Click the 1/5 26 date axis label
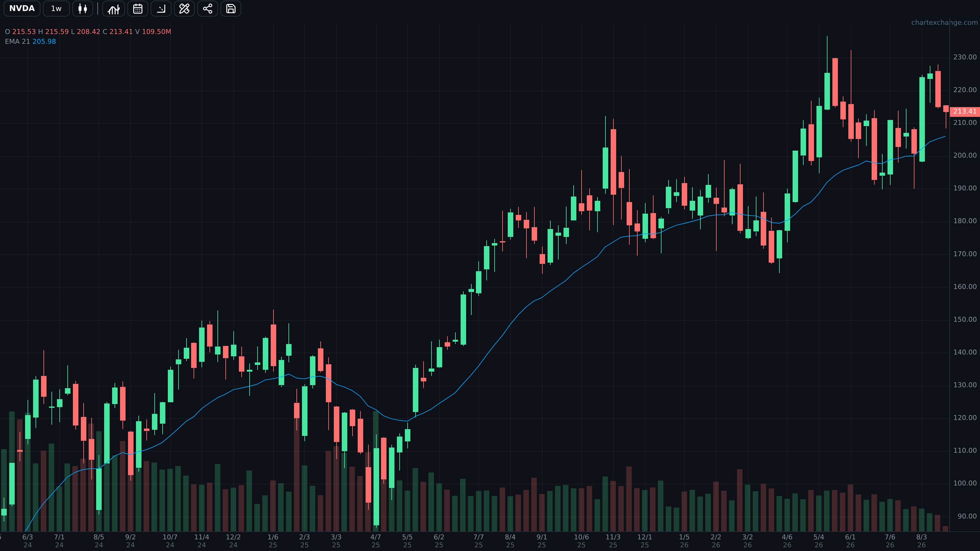The height and width of the screenshot is (551, 980). (x=684, y=541)
